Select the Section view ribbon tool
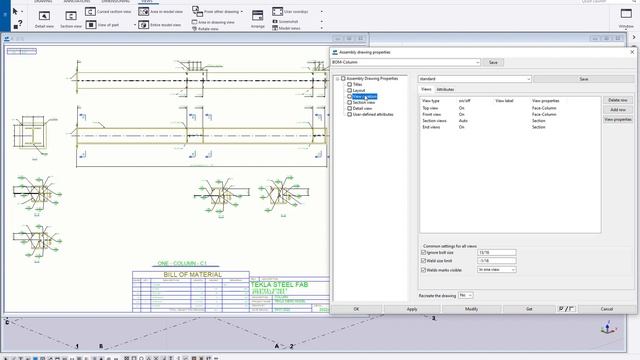Viewport: 640px width, 360px height. [71, 19]
